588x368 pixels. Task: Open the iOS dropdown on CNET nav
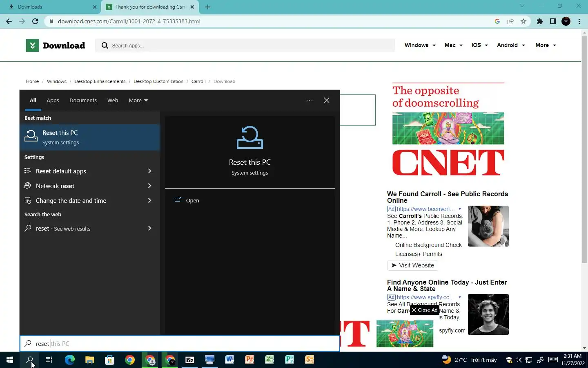(x=480, y=45)
